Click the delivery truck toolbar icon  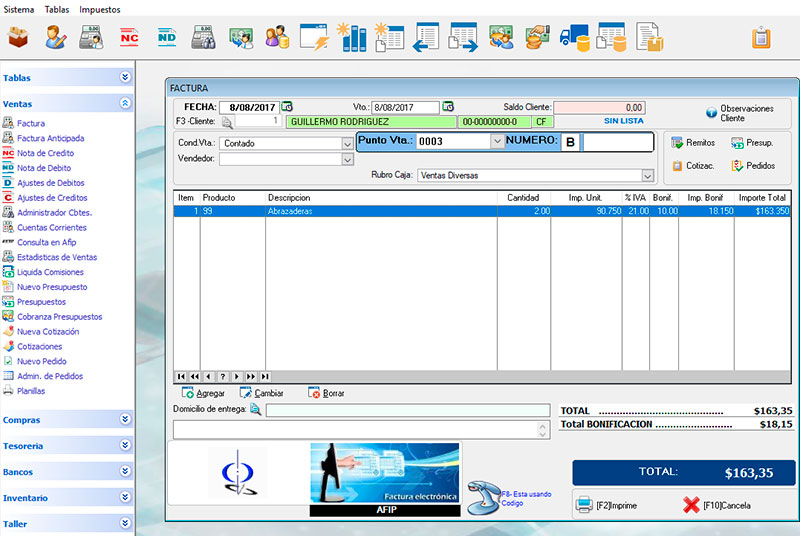point(574,38)
